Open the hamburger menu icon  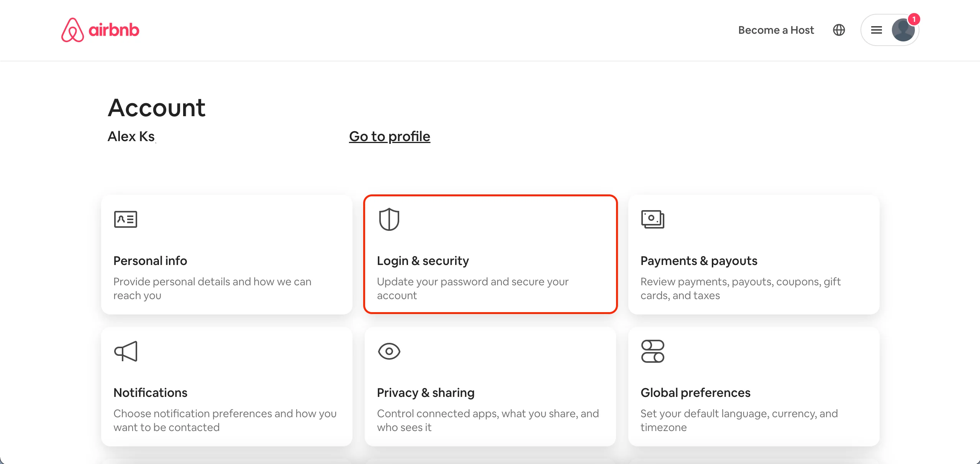(x=877, y=30)
